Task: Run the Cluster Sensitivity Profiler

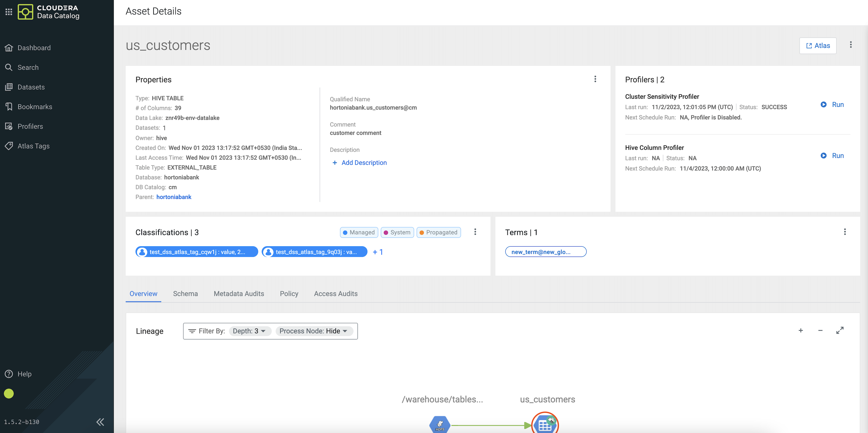Action: [832, 104]
